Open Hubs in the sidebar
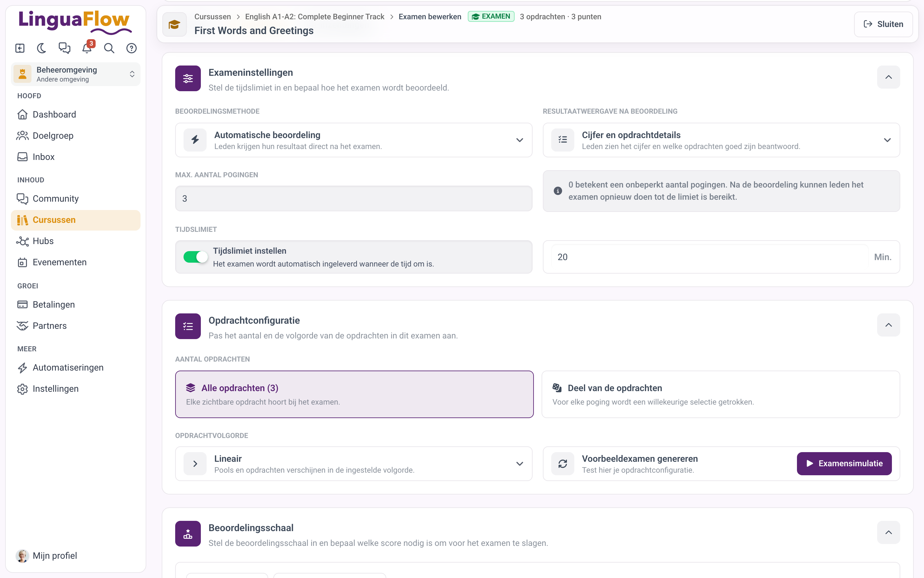Image resolution: width=924 pixels, height=578 pixels. pos(76,241)
